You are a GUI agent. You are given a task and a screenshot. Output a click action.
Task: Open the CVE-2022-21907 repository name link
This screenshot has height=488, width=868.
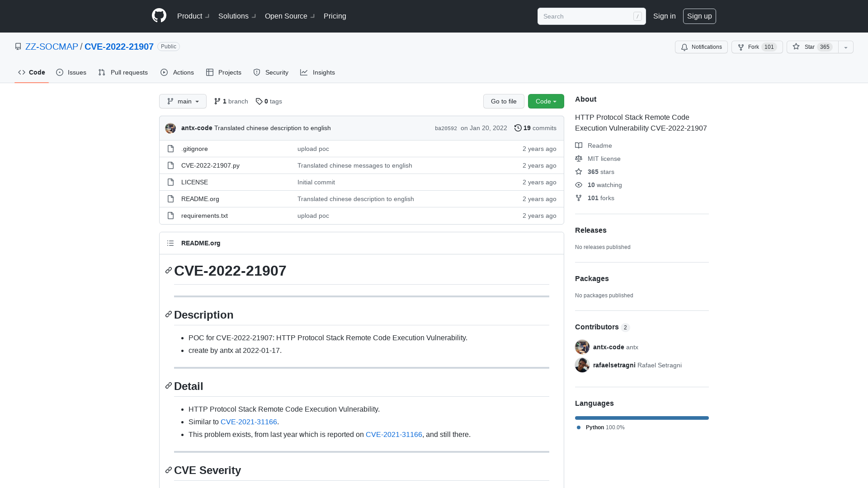coord(119,47)
